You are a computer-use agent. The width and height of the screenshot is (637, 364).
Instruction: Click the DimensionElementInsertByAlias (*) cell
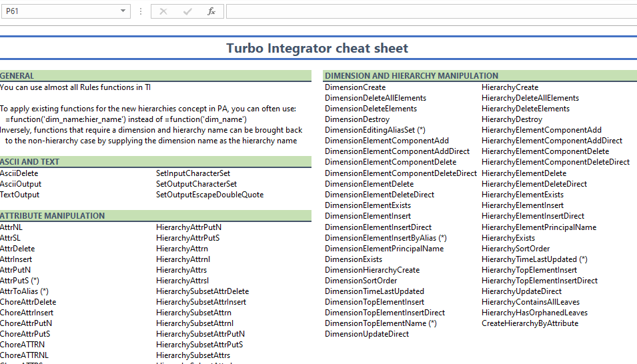pos(386,237)
